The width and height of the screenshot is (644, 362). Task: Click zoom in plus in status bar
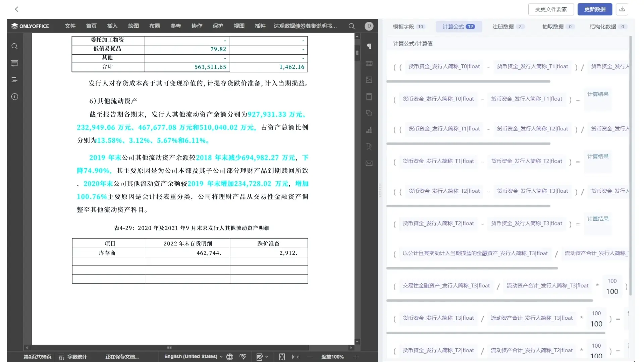(x=356, y=357)
